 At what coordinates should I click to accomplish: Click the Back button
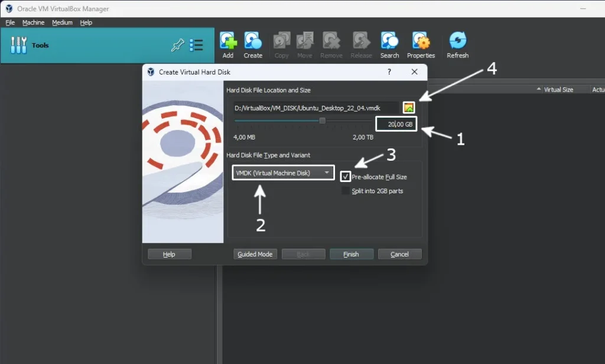click(x=303, y=254)
